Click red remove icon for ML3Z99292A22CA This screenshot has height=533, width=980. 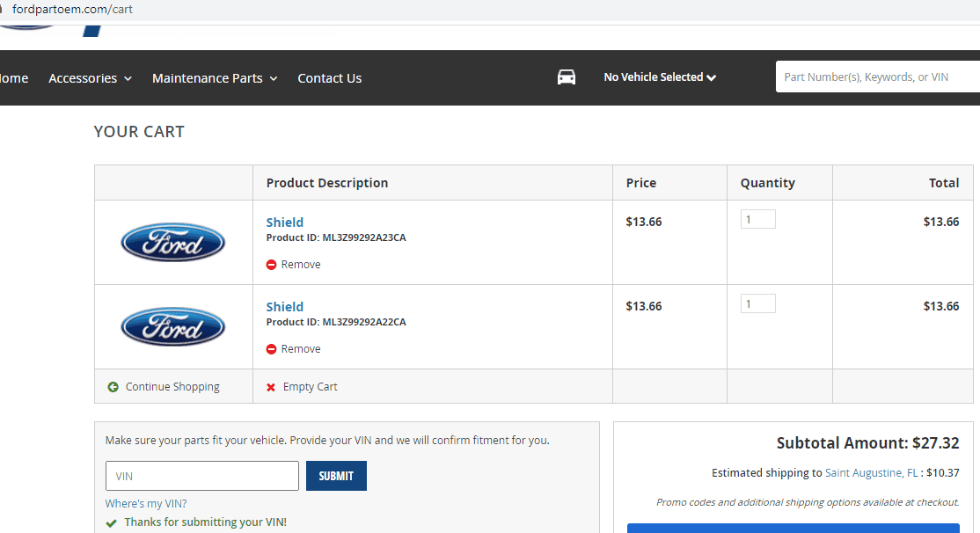272,349
